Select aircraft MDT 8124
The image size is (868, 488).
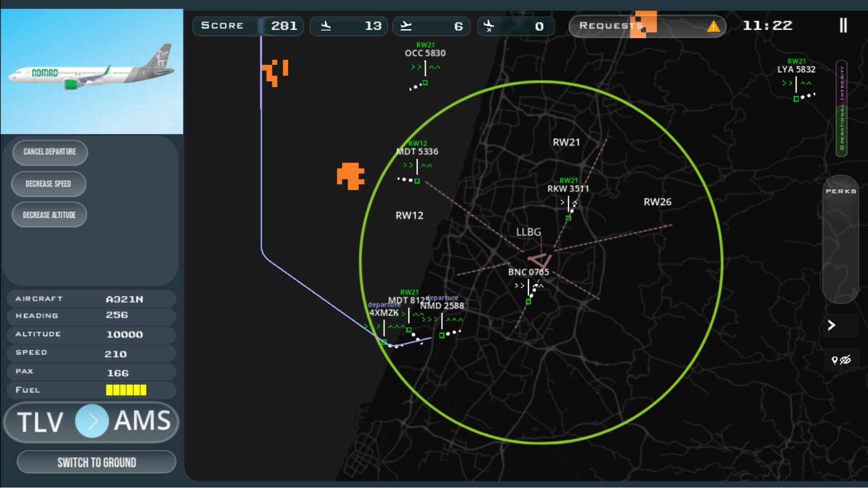408,300
